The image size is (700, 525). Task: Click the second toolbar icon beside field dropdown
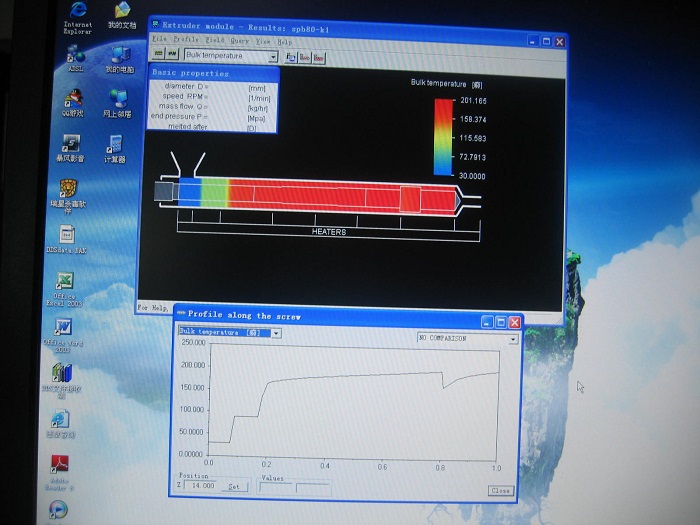click(x=172, y=54)
